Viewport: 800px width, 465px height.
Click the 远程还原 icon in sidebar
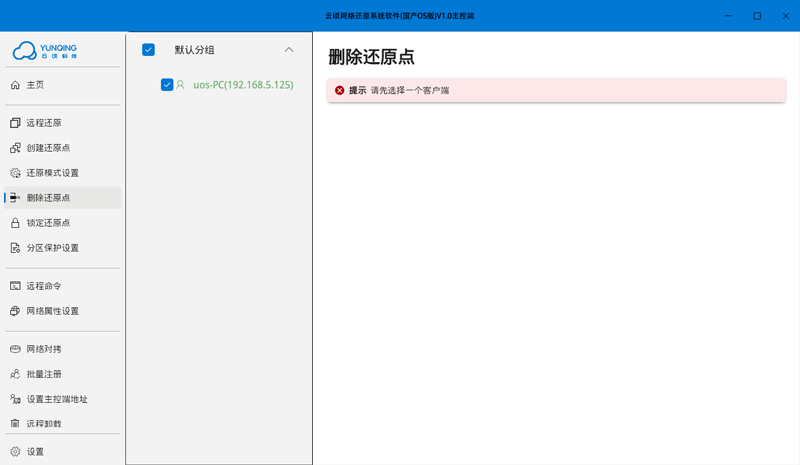(x=15, y=123)
